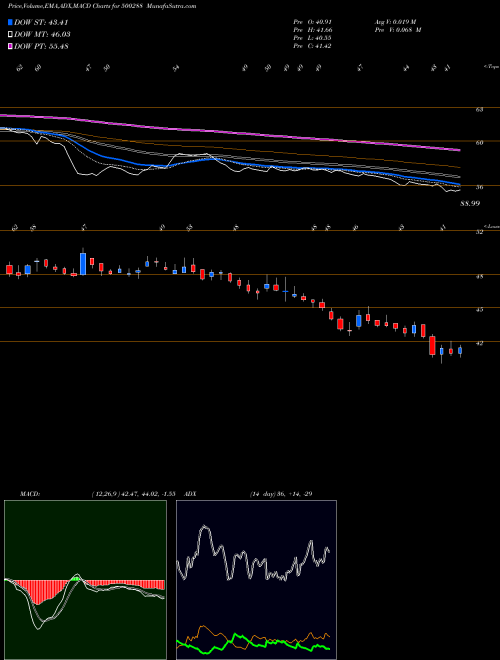500x660 pixels.
Task: Select the 'DOW MT: 46.03' label
Action: pyautogui.click(x=42, y=35)
